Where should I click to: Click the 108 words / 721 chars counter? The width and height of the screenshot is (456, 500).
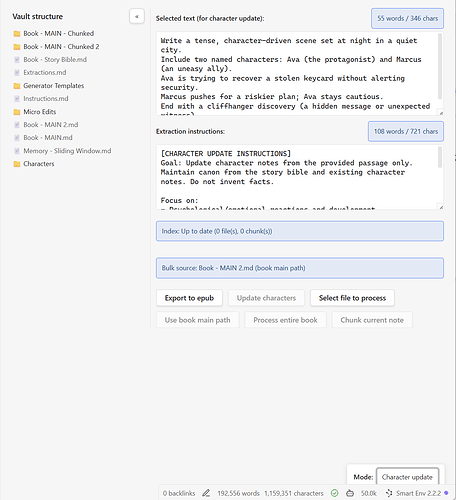pyautogui.click(x=406, y=131)
